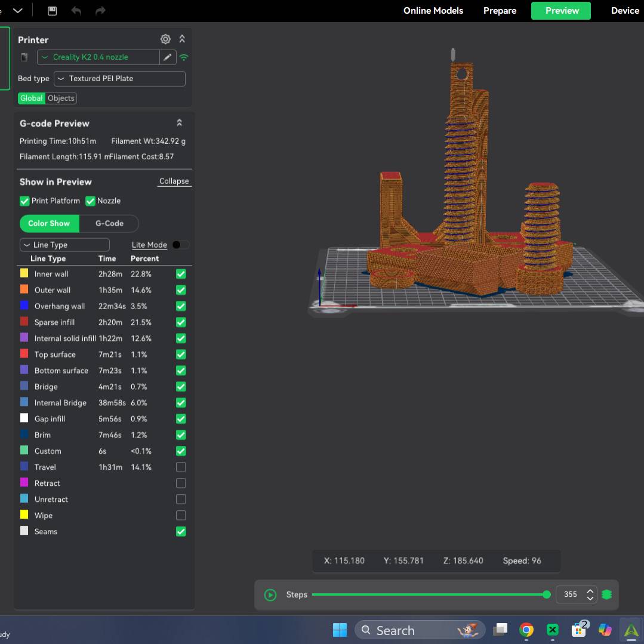Click the redo arrow icon

click(x=100, y=11)
